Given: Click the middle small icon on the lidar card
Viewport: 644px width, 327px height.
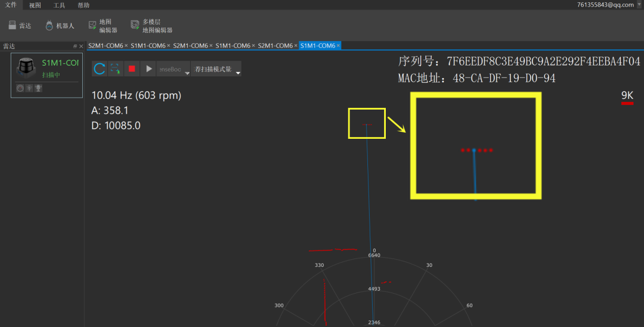Looking at the screenshot, I should [x=29, y=88].
